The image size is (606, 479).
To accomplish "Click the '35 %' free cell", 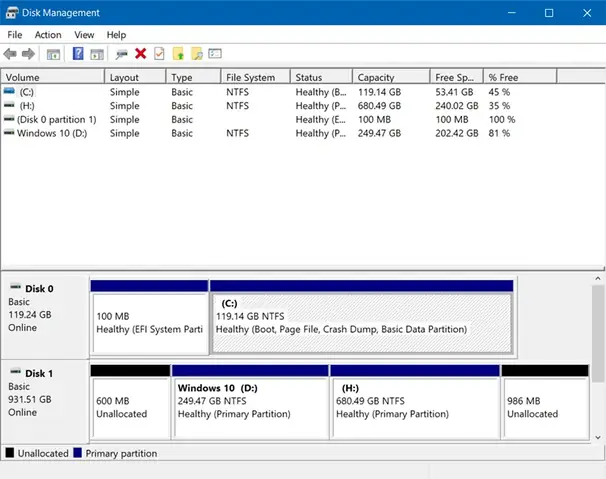I will tap(499, 106).
